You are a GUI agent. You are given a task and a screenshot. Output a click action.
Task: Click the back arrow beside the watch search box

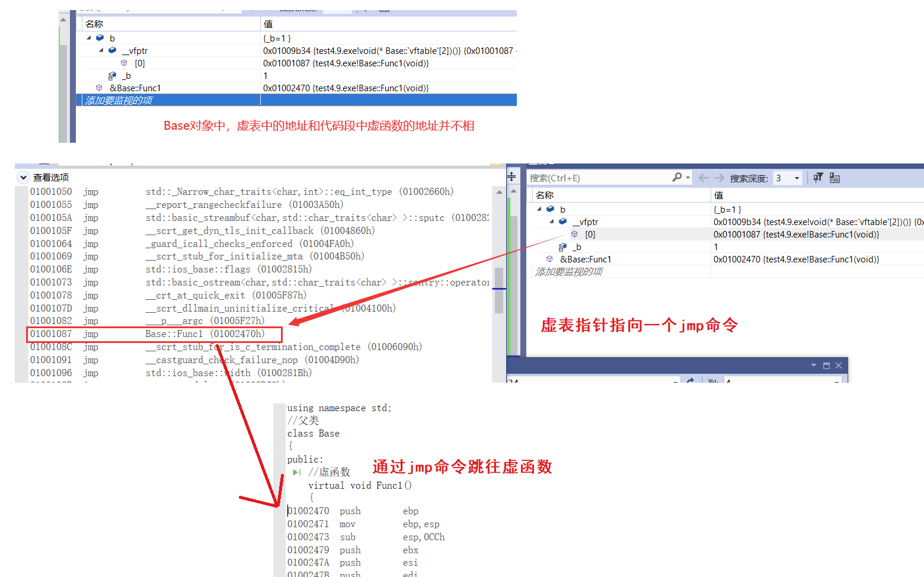(704, 178)
